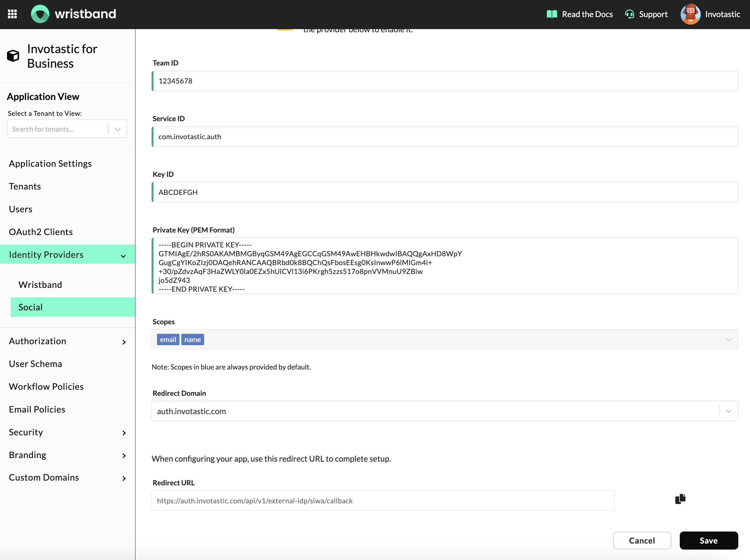The image size is (750, 560).
Task: Click the Invotastic for Business title
Action: tap(62, 56)
